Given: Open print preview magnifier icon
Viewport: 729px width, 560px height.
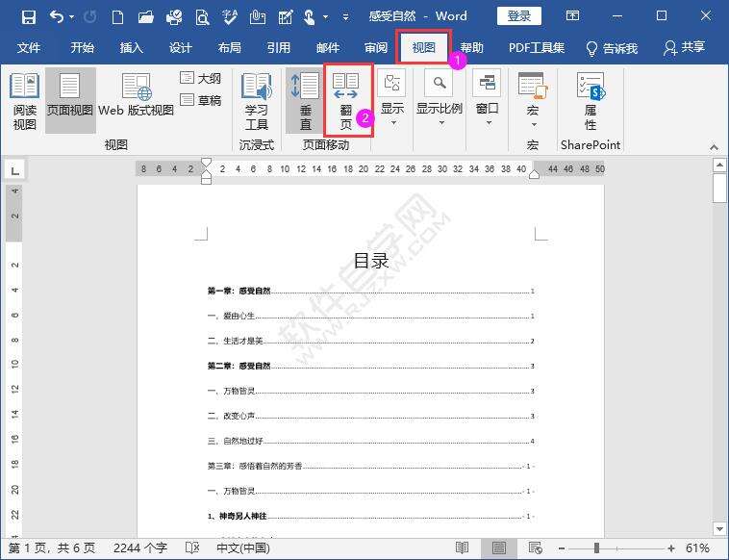Looking at the screenshot, I should click(x=202, y=17).
